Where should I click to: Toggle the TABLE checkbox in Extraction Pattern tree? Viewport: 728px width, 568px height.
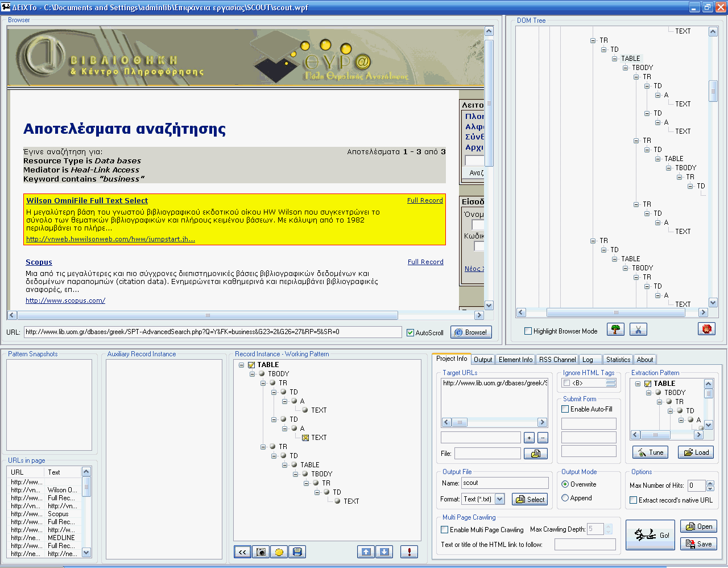647,384
